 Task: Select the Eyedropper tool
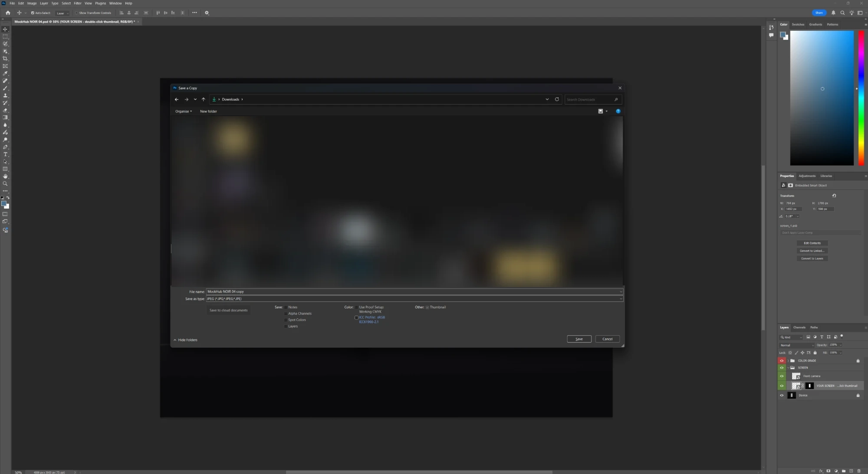5,73
